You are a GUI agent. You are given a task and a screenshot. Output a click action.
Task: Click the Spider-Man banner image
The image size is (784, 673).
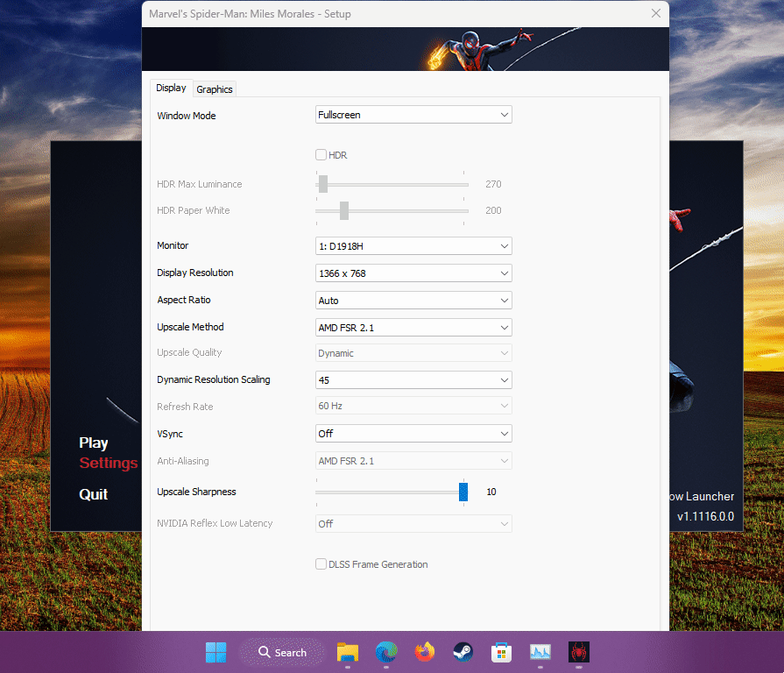point(406,49)
